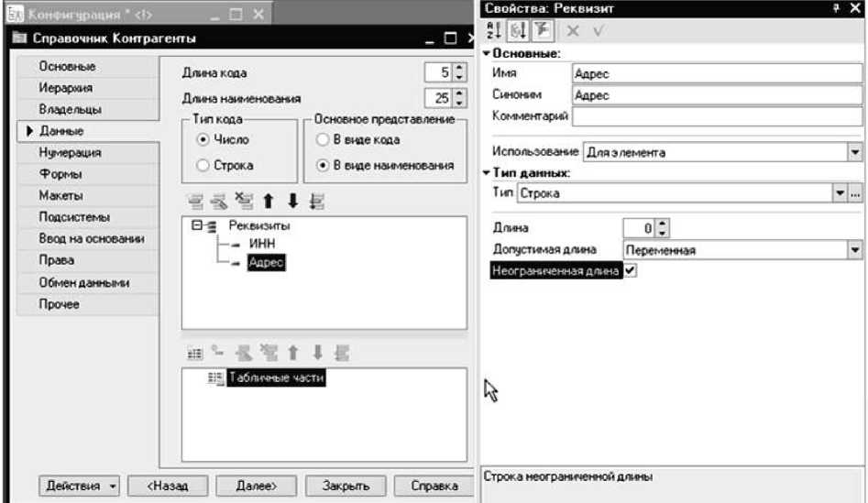Click the Реквизиты group icon in tree
Image resolution: width=868 pixels, height=503 pixels.
(212, 225)
